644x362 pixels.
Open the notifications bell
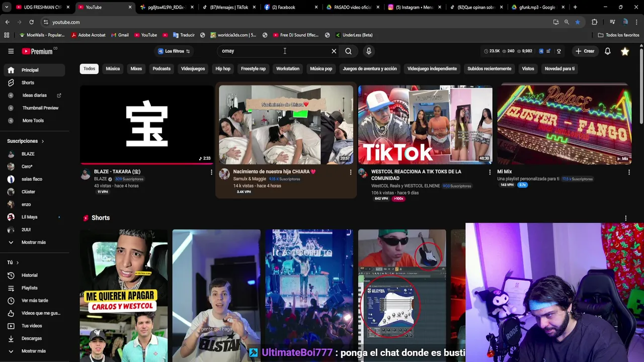[x=607, y=51]
